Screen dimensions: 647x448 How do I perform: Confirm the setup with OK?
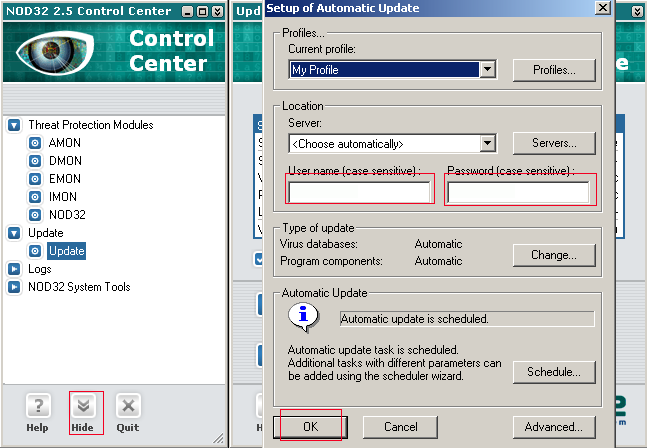(310, 427)
